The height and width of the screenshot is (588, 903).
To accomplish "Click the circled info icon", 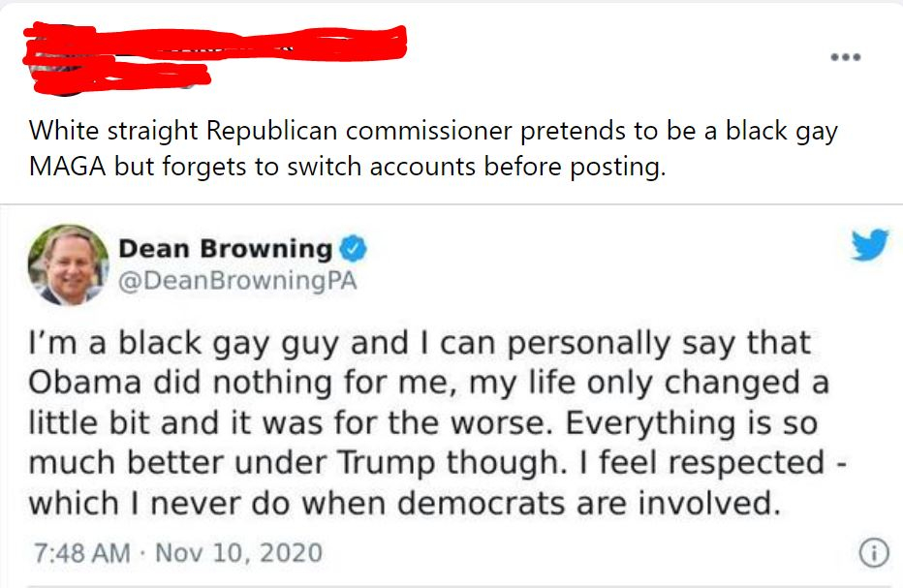I will pos(873,553).
